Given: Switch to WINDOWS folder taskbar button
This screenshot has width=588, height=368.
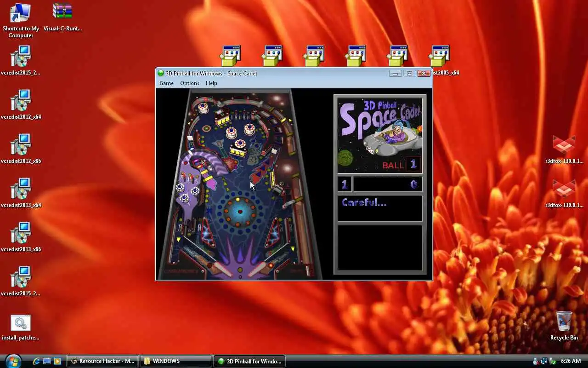Looking at the screenshot, I should click(x=176, y=361).
